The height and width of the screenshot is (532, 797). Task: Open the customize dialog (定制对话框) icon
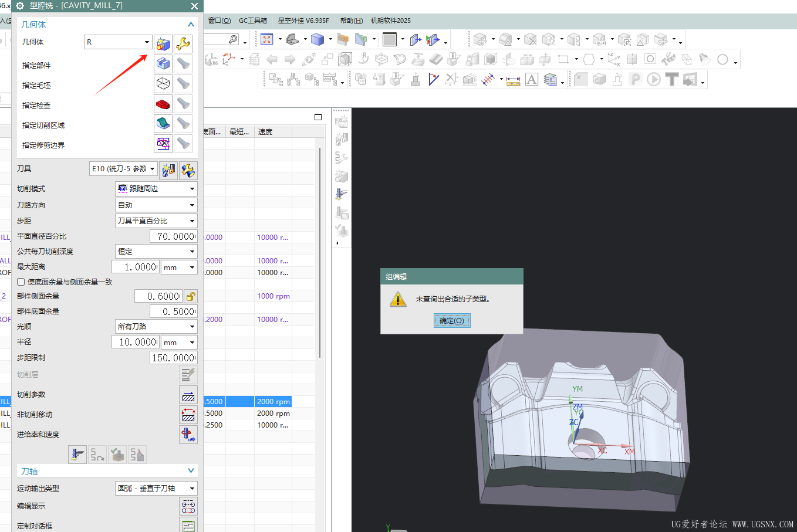pos(188,526)
